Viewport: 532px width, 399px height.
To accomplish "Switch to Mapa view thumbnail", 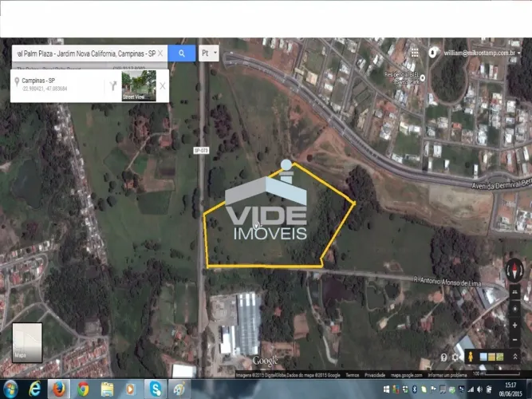I will point(27,342).
